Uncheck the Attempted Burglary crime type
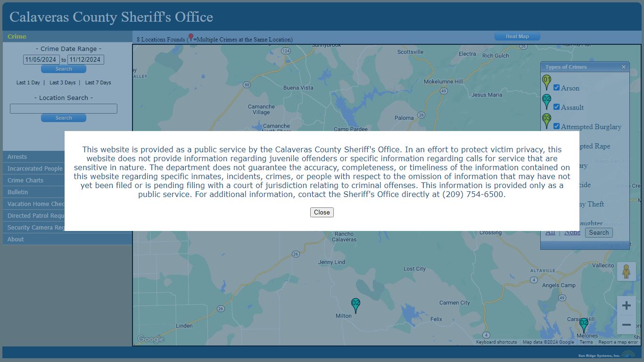The image size is (644, 362). click(556, 126)
